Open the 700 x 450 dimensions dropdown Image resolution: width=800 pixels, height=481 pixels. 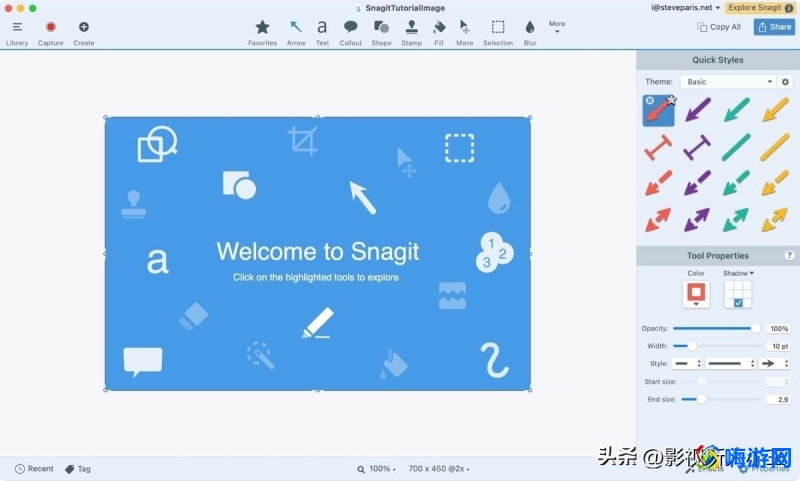tap(439, 469)
